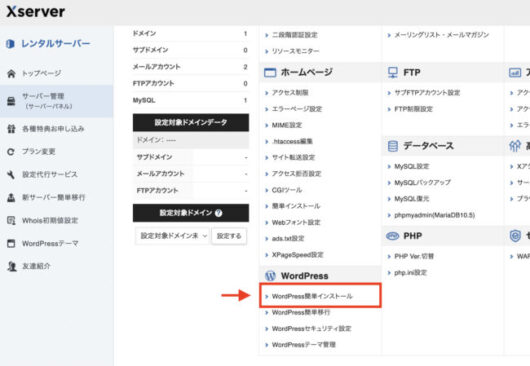
Task: Open PHP Ver.切替 link
Action: pos(414,257)
